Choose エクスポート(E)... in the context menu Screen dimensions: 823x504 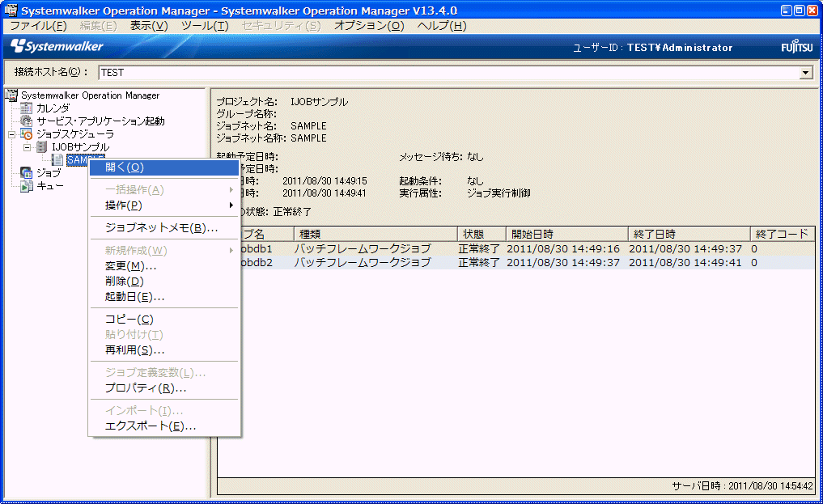point(164,426)
